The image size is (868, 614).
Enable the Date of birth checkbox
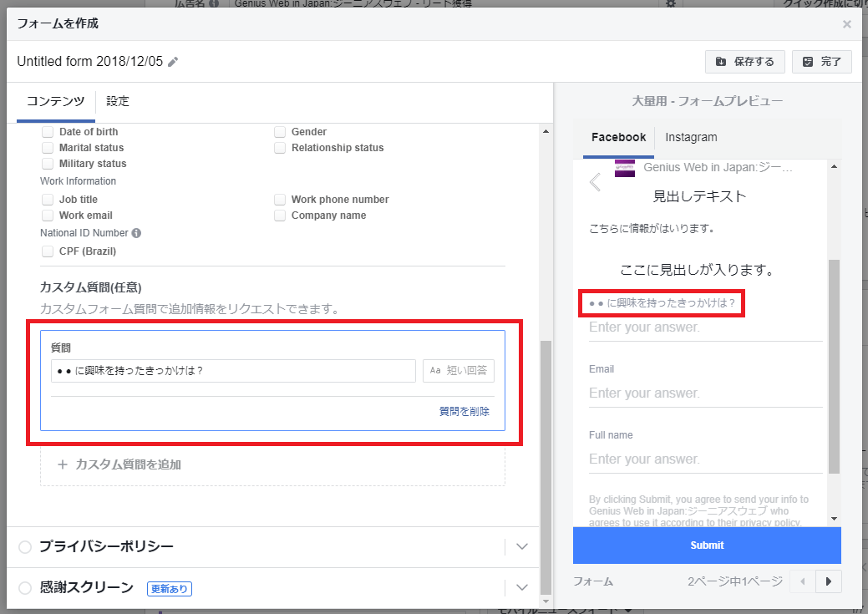click(x=48, y=132)
